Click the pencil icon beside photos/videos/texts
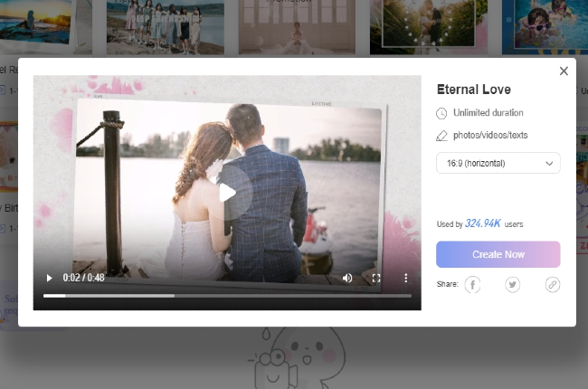Screen dimensions: 588x389 coord(441,136)
